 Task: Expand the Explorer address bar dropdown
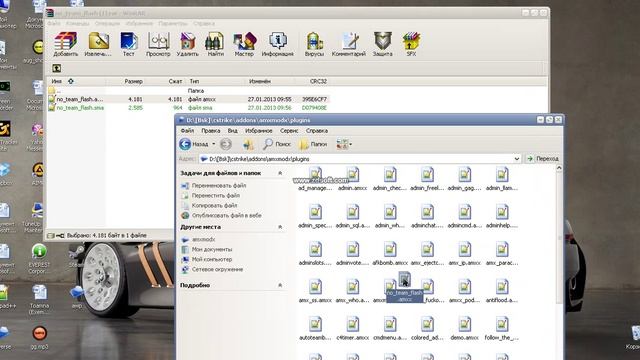[x=517, y=158]
